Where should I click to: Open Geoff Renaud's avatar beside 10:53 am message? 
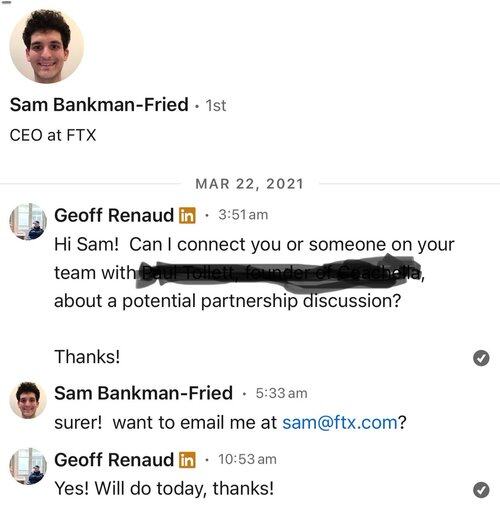(x=28, y=466)
